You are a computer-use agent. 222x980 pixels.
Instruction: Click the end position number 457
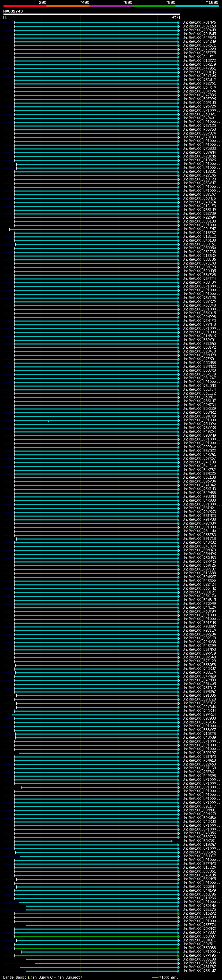[x=175, y=17]
